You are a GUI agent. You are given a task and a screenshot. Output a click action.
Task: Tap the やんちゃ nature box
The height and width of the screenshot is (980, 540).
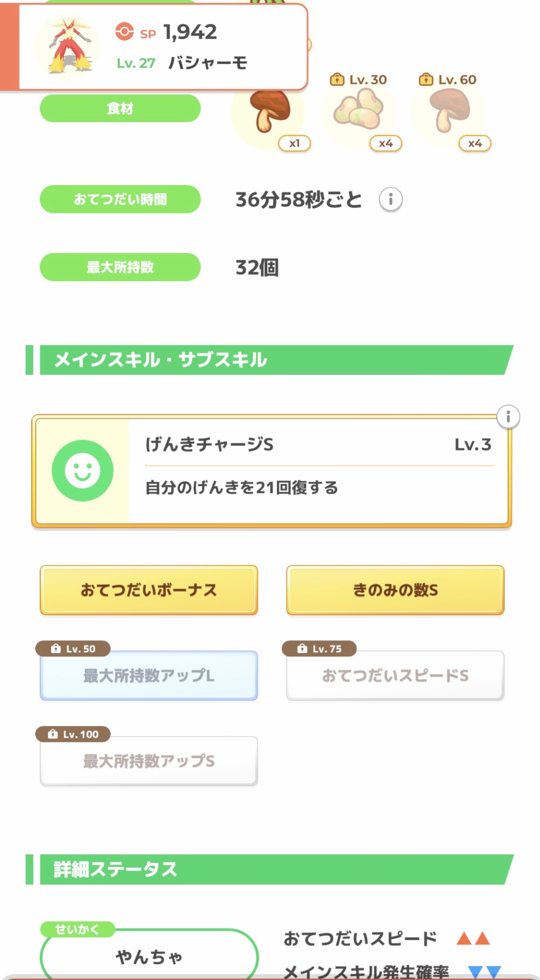pos(149,955)
